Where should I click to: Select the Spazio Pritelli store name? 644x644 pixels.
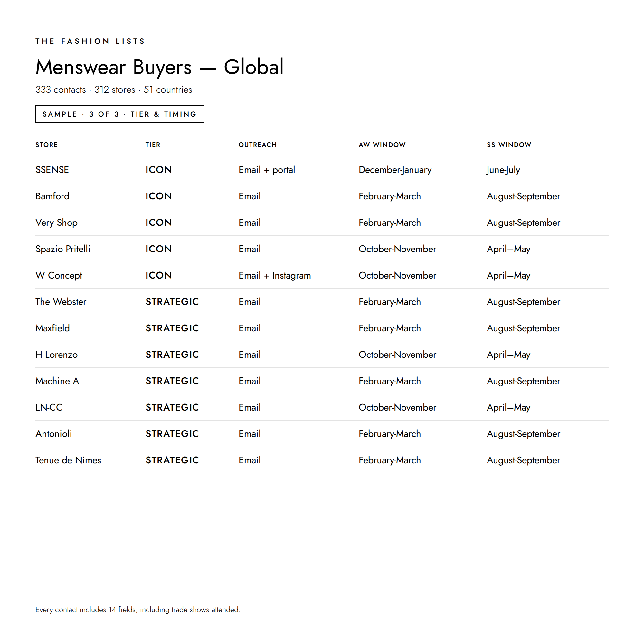(x=63, y=249)
